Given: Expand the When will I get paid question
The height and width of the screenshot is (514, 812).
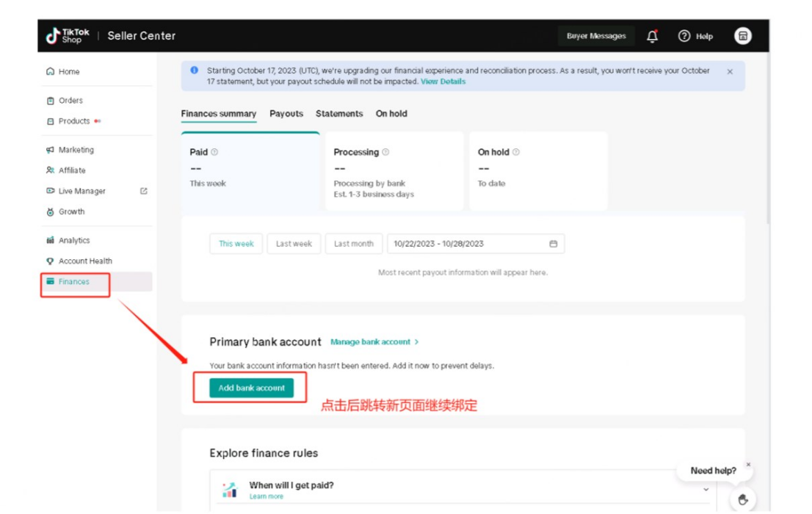Looking at the screenshot, I should [706, 489].
